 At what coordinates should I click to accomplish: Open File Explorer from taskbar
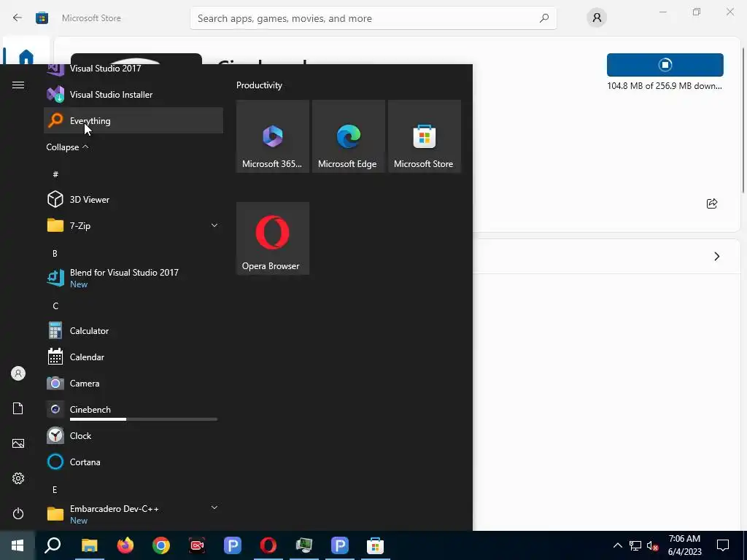[89, 545]
